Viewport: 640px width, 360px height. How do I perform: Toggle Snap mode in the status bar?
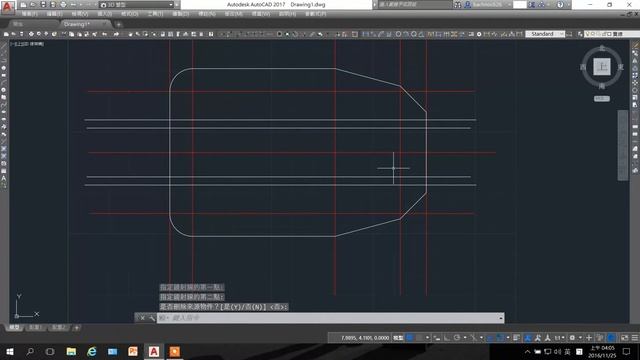(419, 338)
